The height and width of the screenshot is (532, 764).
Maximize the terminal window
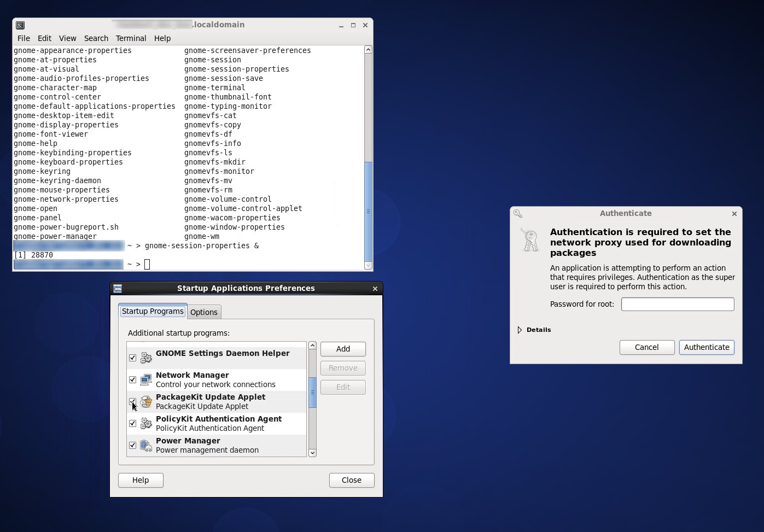(353, 25)
